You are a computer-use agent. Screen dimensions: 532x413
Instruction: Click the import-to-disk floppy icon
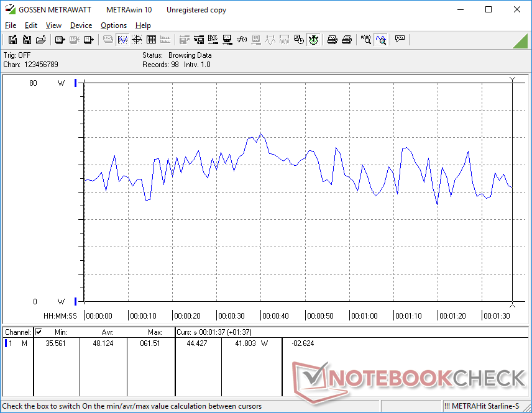point(27,40)
